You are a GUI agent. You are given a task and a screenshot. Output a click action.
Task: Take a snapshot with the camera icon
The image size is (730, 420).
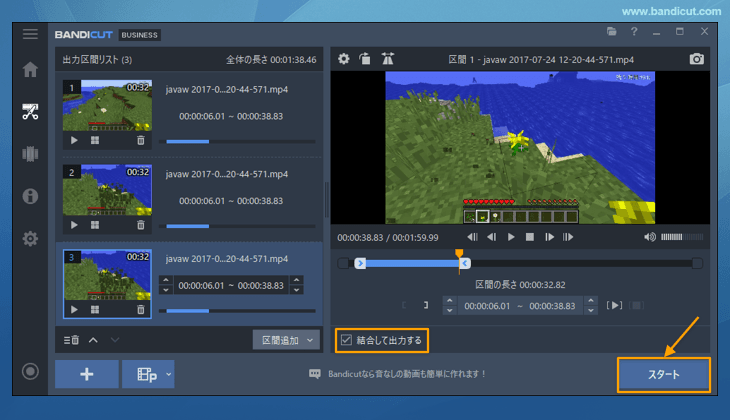click(x=696, y=59)
